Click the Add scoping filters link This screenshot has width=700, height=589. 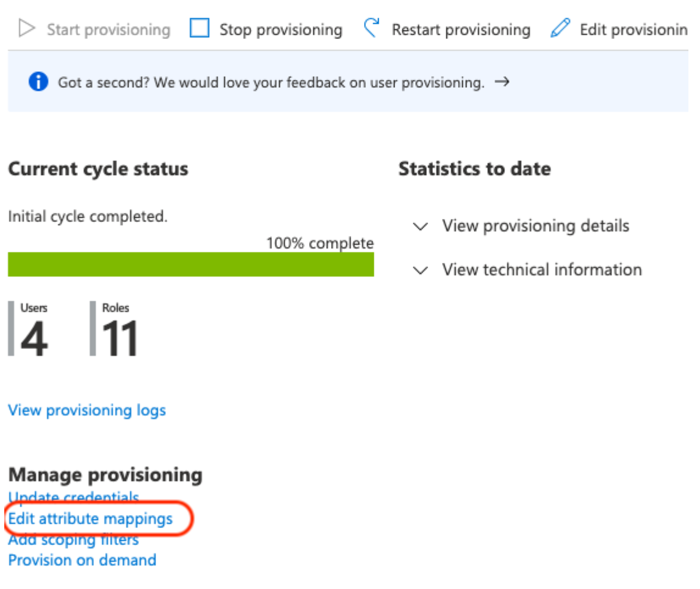pos(73,540)
